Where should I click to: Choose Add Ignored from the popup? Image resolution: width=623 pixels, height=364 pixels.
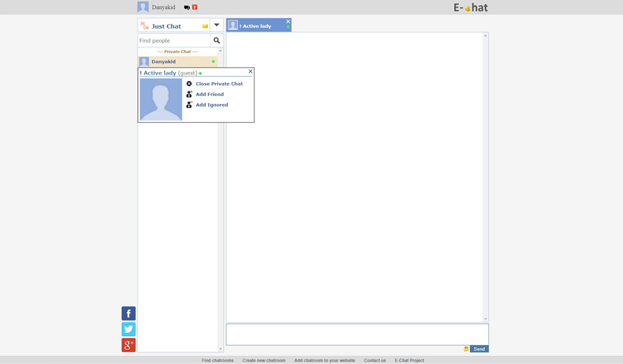coord(212,104)
